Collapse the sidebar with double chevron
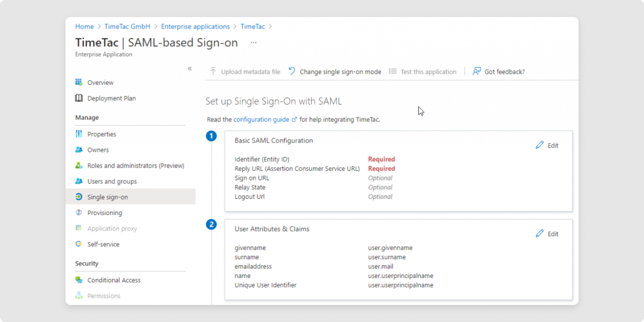This screenshot has width=644, height=322. click(190, 69)
